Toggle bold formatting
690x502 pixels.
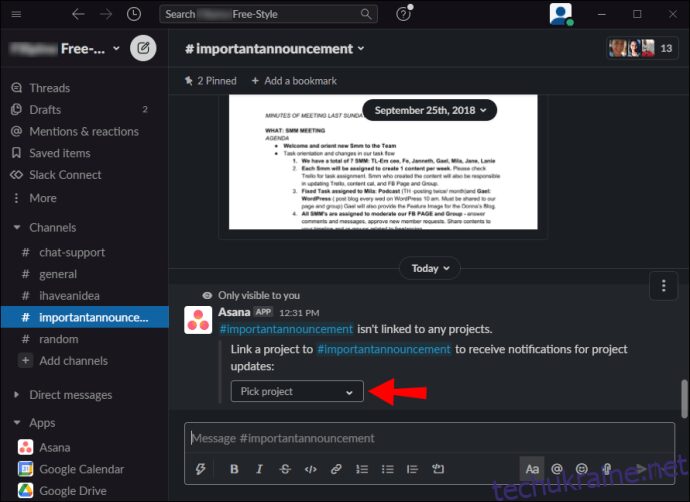tap(234, 469)
